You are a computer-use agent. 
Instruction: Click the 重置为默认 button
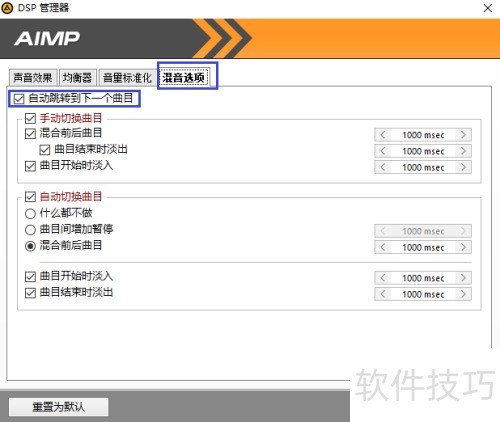coord(59,407)
